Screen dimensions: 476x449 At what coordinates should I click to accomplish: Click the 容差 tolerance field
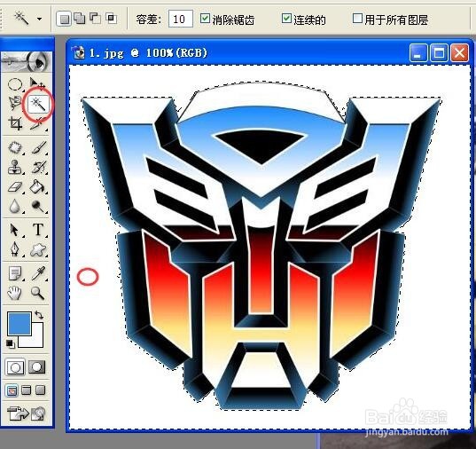point(180,20)
